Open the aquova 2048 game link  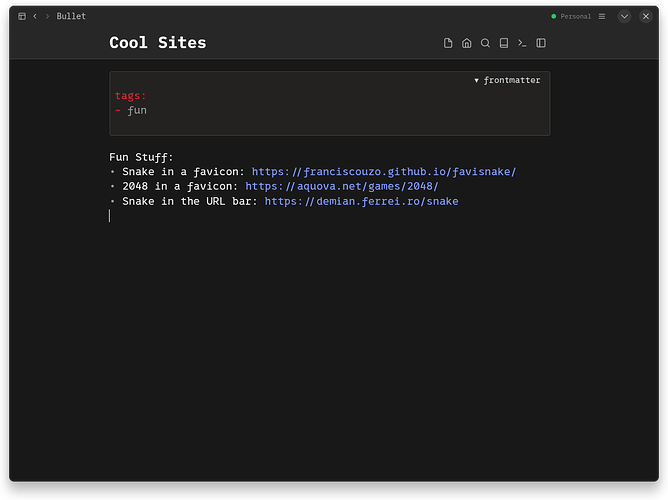(342, 186)
